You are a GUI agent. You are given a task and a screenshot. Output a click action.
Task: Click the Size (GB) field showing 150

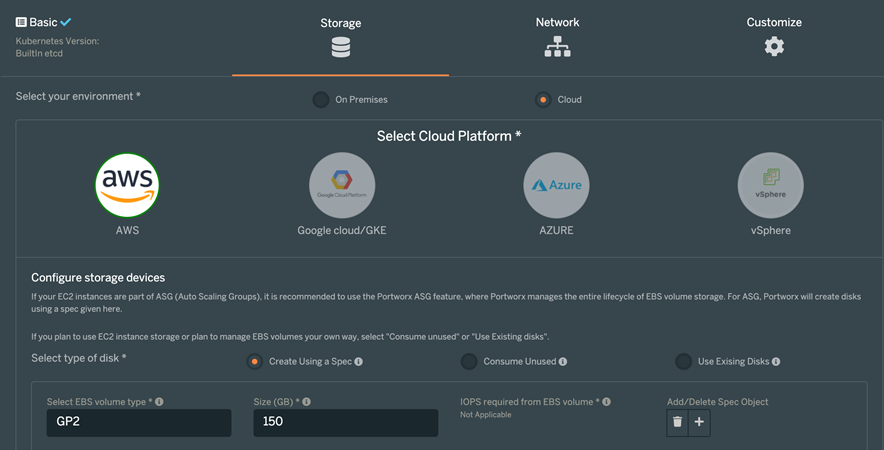(346, 422)
